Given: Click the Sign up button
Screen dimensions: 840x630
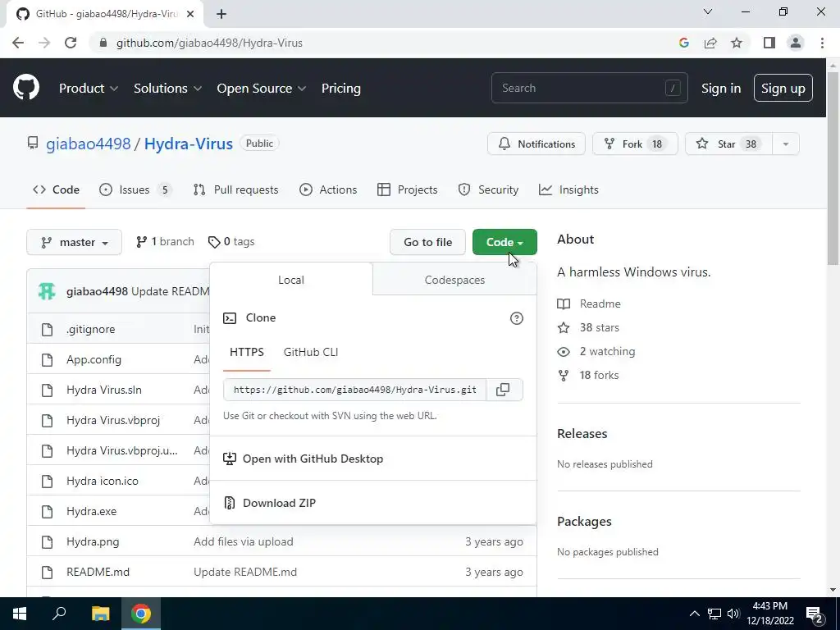Looking at the screenshot, I should click(783, 88).
